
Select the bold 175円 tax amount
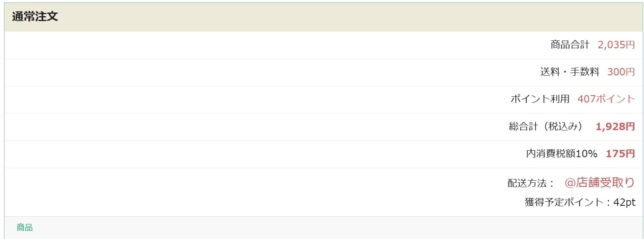pyautogui.click(x=620, y=154)
